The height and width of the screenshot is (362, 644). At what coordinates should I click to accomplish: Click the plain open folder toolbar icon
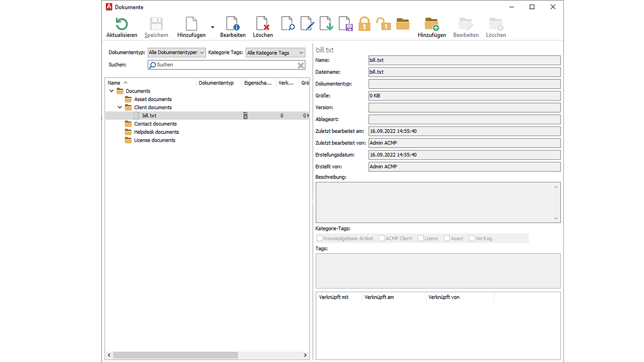402,24
